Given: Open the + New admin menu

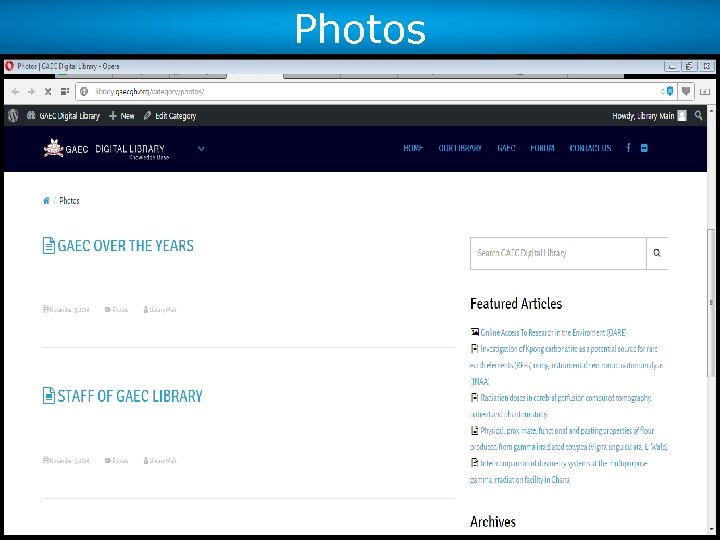Looking at the screenshot, I should 122,116.
